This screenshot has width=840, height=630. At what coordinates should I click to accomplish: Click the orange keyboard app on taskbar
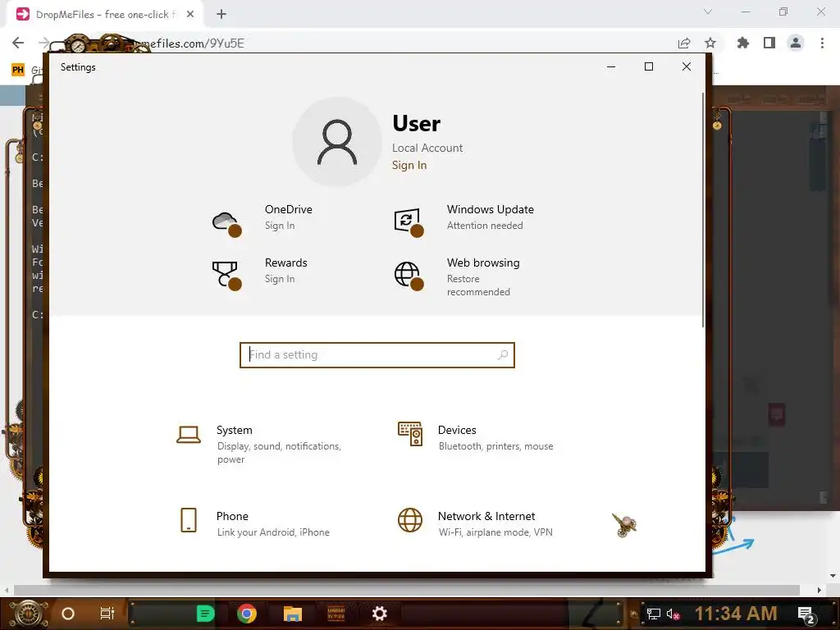pyautogui.click(x=336, y=614)
